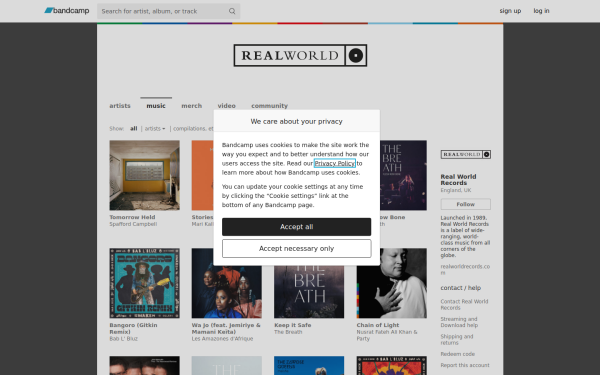The width and height of the screenshot is (600, 375).
Task: Go to the video tab
Action: 227,106
